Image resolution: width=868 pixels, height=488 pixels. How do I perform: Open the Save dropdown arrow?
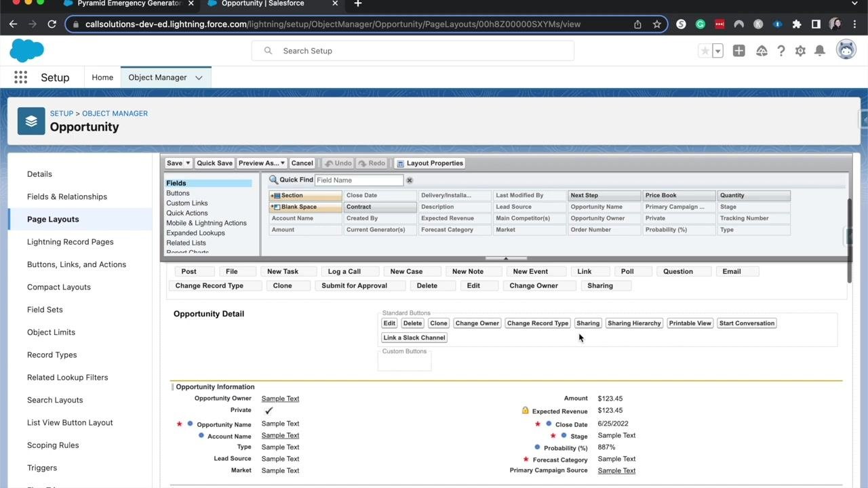pyautogui.click(x=188, y=163)
